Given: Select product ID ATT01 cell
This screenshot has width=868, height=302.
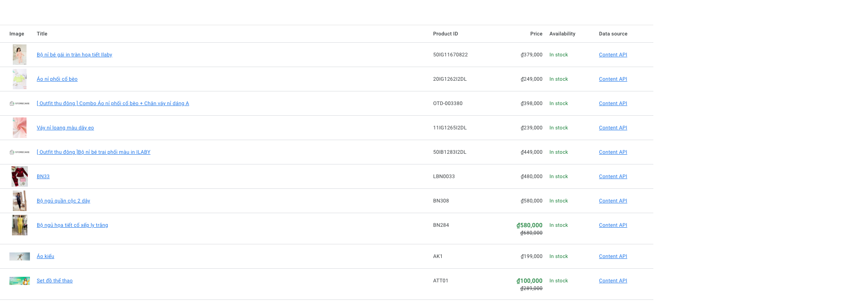Looking at the screenshot, I should 440,281.
